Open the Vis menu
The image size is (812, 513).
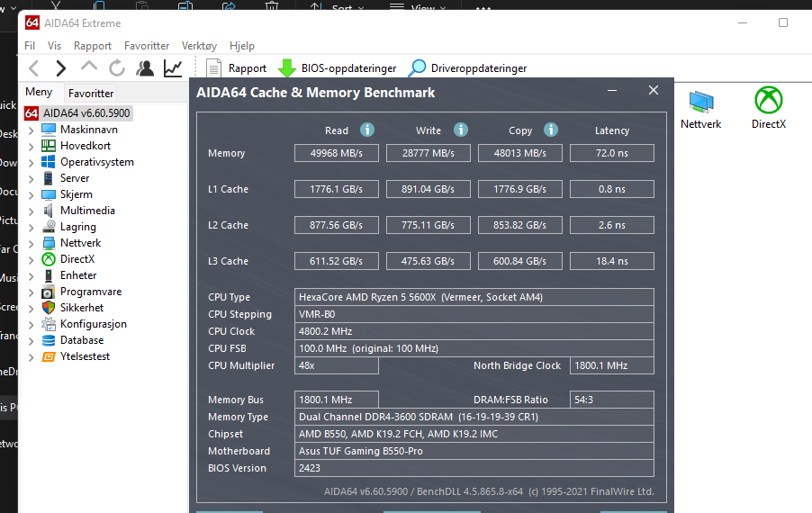point(54,46)
